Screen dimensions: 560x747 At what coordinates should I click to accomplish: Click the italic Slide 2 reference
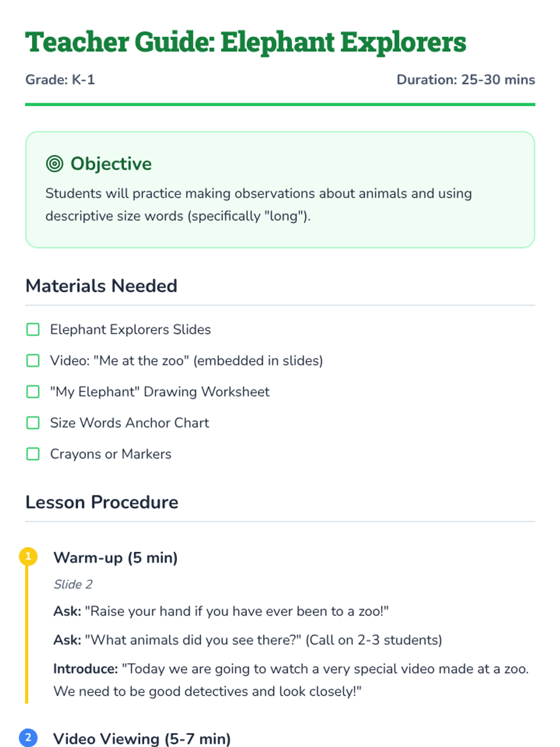click(73, 585)
